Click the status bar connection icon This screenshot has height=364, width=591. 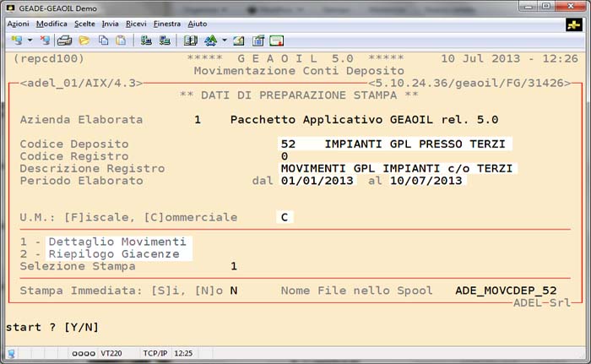12,353
